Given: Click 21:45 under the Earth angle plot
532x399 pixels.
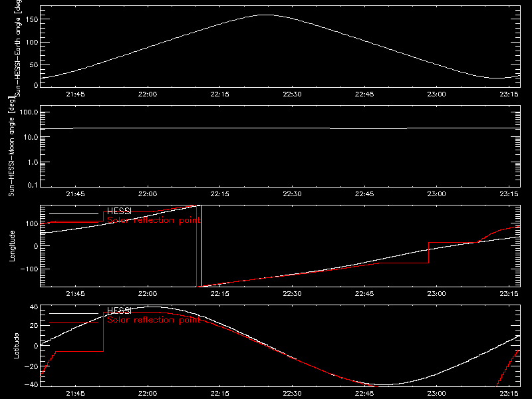Looking at the screenshot, I should tap(75, 94).
